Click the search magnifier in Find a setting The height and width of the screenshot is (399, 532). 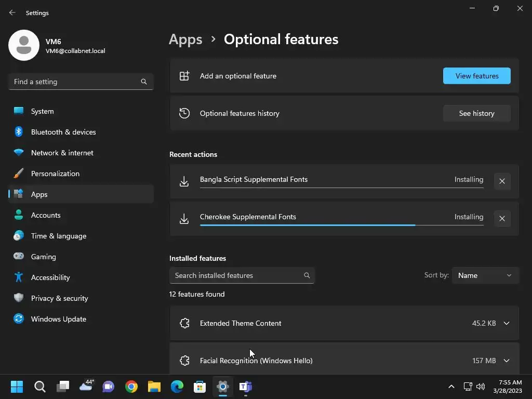[x=144, y=82]
